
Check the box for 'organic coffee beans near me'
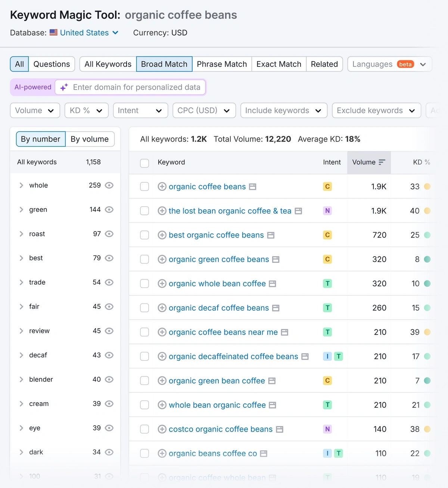(x=144, y=332)
